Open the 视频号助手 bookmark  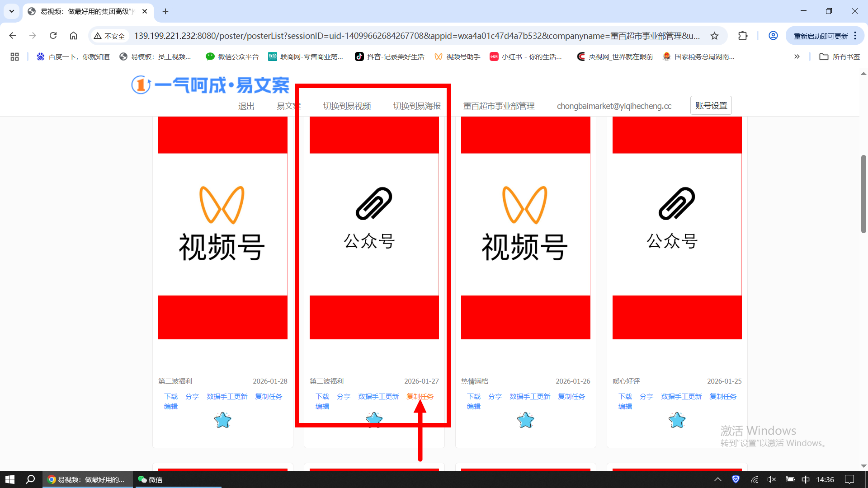pyautogui.click(x=458, y=56)
